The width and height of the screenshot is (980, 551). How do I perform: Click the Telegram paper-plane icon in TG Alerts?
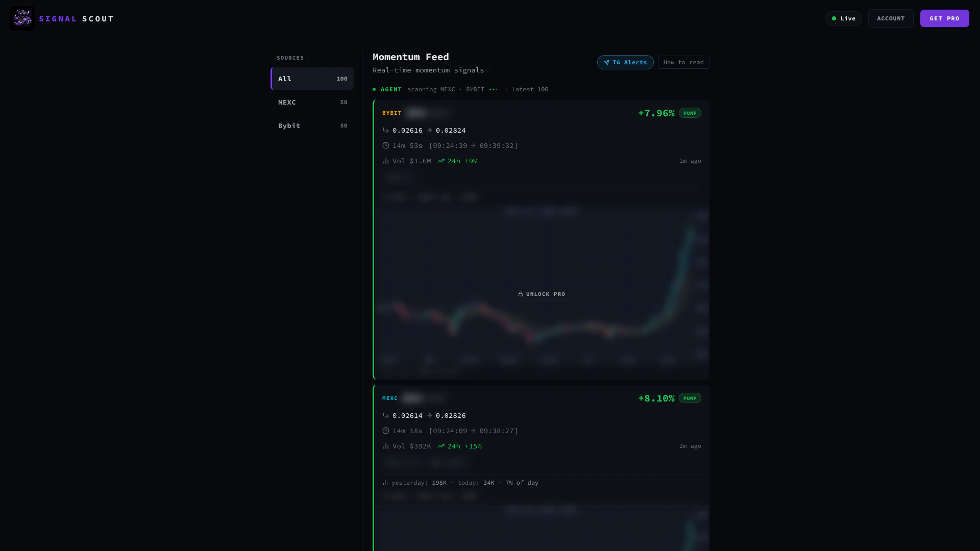click(606, 62)
